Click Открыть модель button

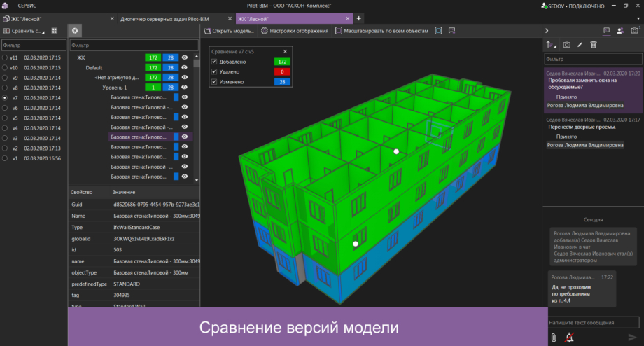[x=229, y=31]
